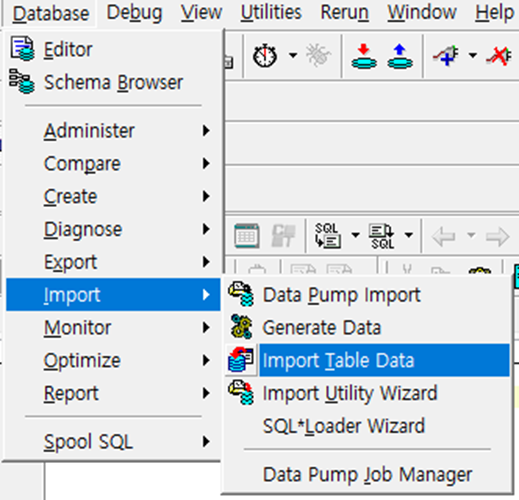This screenshot has width=519, height=500.
Task: Expand the Create submenu
Action: (113, 196)
